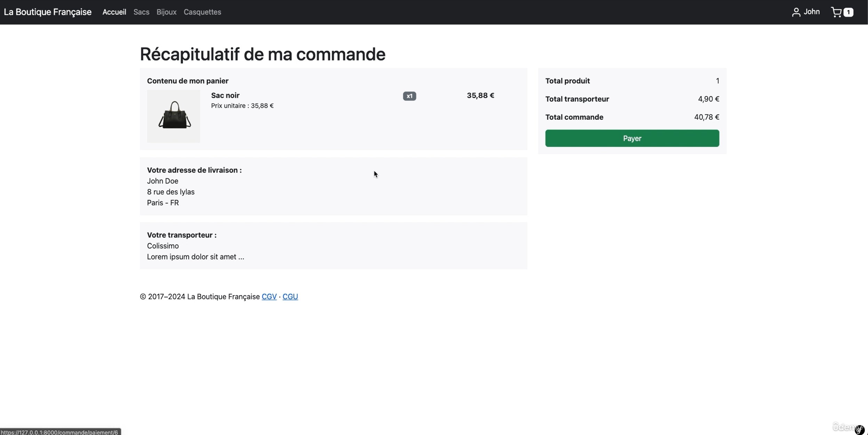Click the Total commande amount 40,78 €
The width and height of the screenshot is (868, 435).
[706, 117]
